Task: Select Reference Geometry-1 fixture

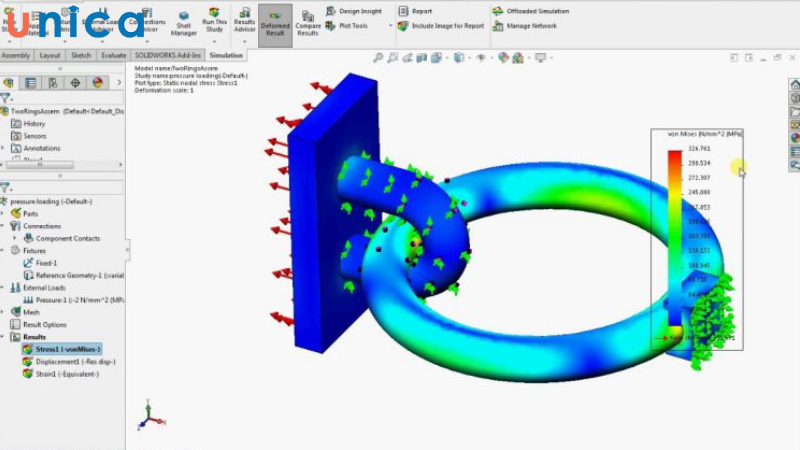Action: pyautogui.click(x=73, y=276)
